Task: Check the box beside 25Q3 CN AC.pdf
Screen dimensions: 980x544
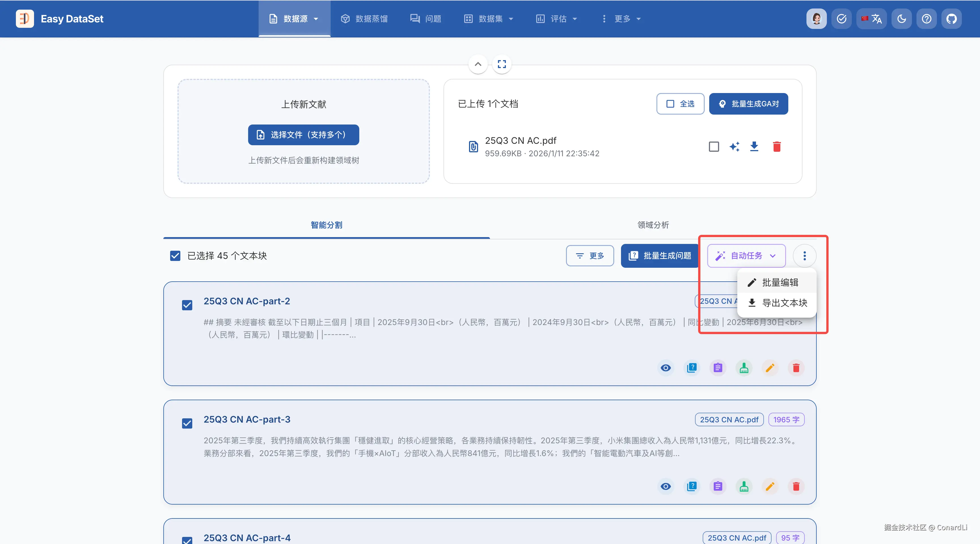Action: click(714, 146)
